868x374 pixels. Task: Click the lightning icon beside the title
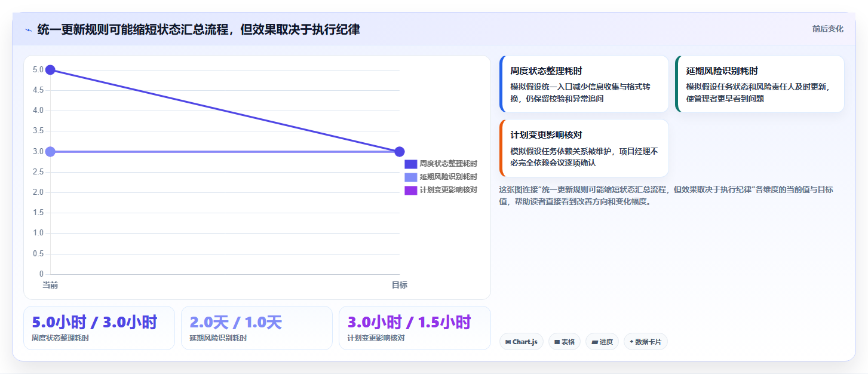click(28, 30)
